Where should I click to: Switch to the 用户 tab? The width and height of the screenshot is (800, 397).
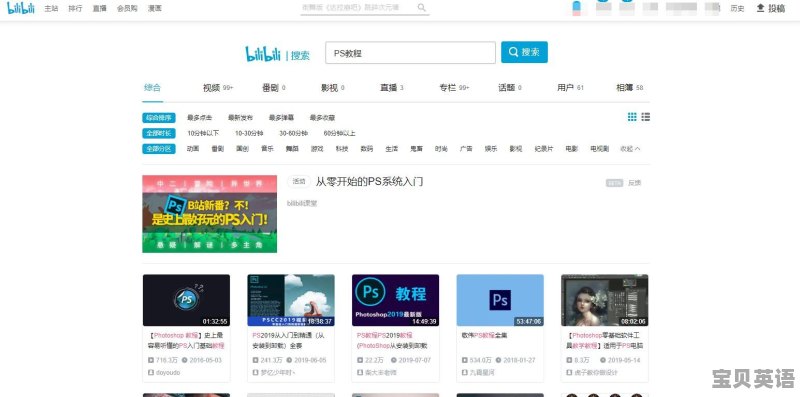click(570, 88)
